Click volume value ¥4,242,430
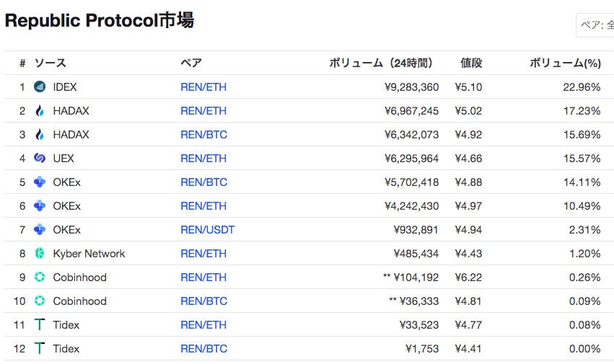 click(x=411, y=206)
